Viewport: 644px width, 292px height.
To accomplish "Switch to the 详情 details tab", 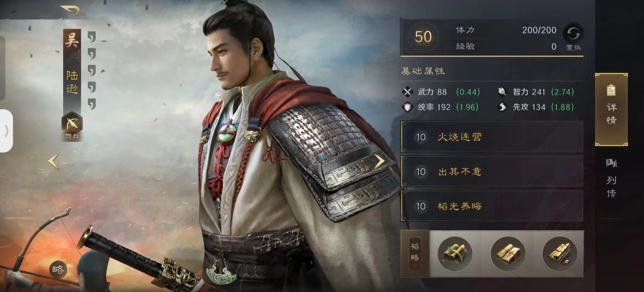I will click(611, 110).
